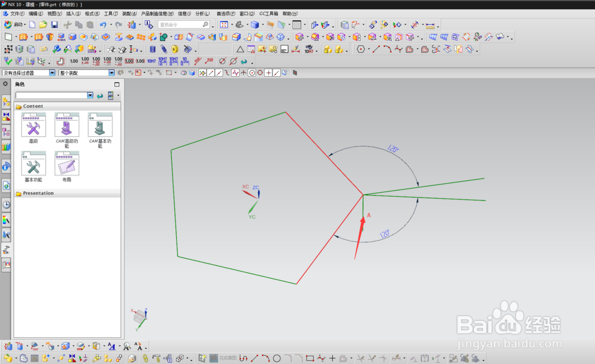The height and width of the screenshot is (364, 595).
Task: Click the 10H7 tolerance fit icon
Action: click(x=151, y=61)
